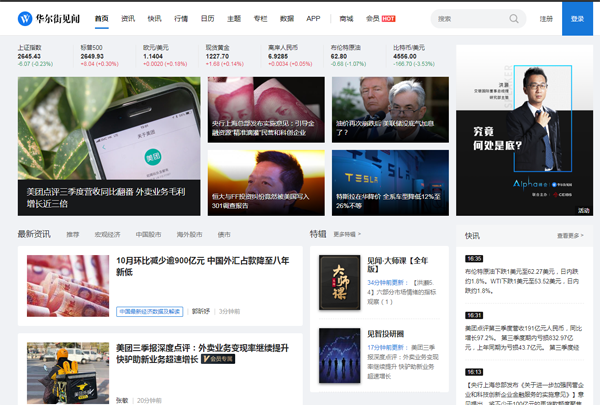Open the 首页 nav tab
600x405 pixels.
pos(102,18)
